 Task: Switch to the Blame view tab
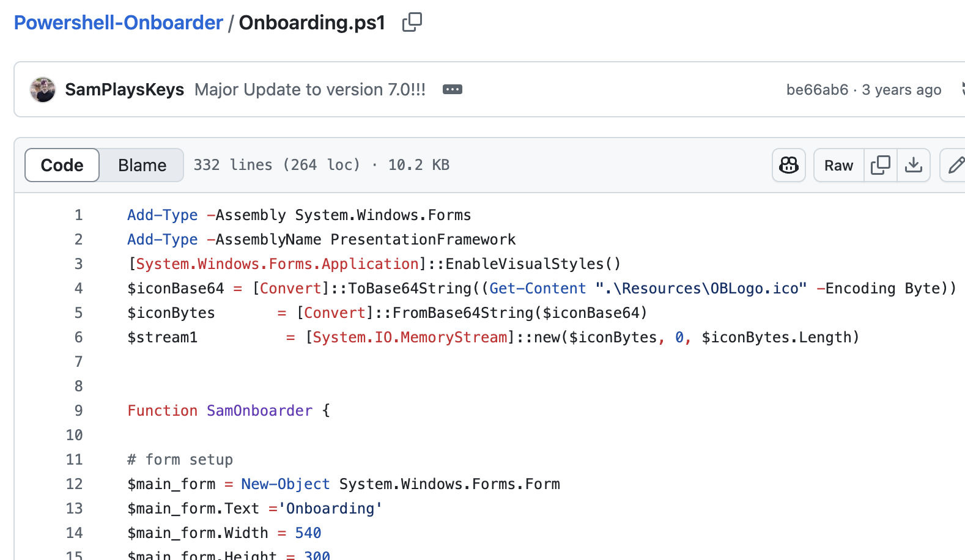pos(142,165)
